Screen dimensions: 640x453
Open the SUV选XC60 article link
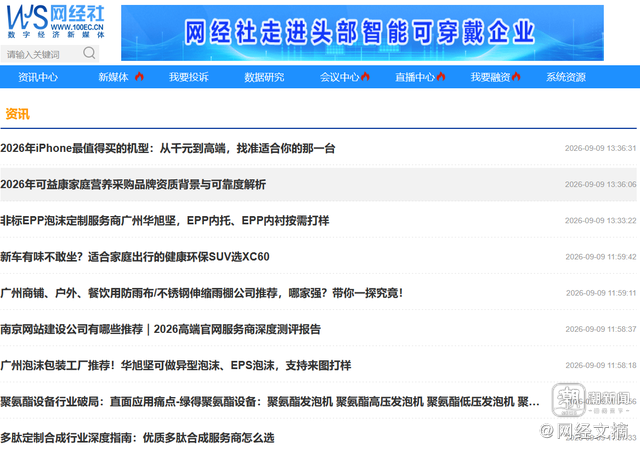[x=135, y=257]
